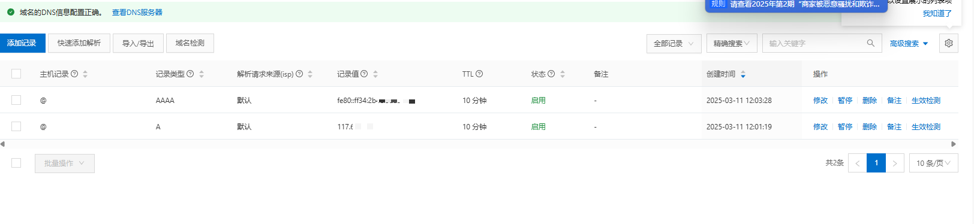
Task: Click the horizontal scrollbar right arrow
Action: [954, 144]
